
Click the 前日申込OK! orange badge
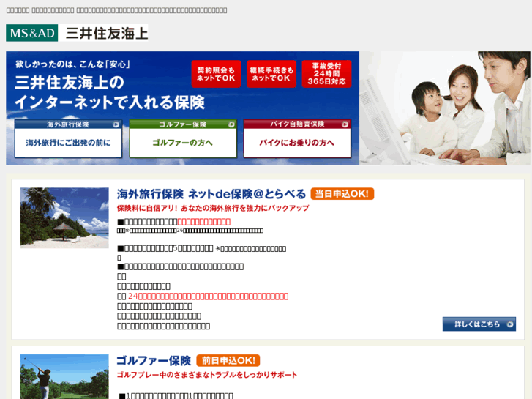tap(228, 360)
